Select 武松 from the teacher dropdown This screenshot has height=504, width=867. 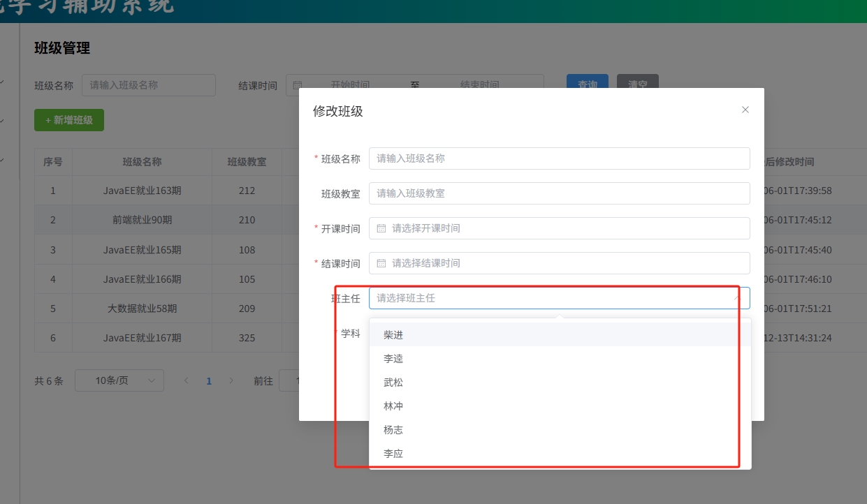393,382
